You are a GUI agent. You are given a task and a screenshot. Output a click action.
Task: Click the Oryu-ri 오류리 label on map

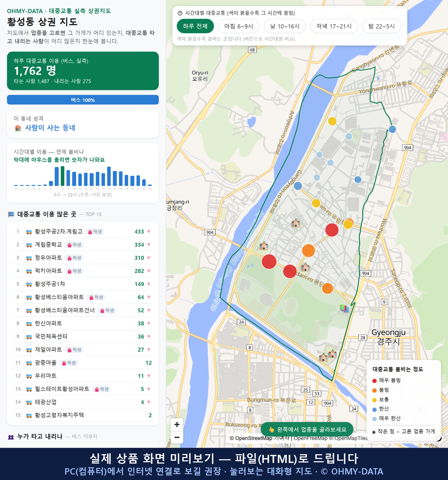(x=200, y=76)
